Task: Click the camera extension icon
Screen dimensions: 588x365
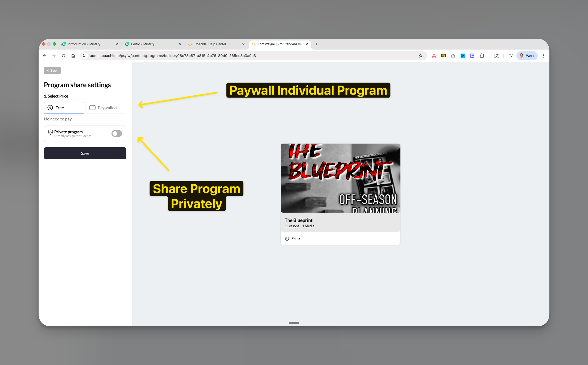Action: 453,56
